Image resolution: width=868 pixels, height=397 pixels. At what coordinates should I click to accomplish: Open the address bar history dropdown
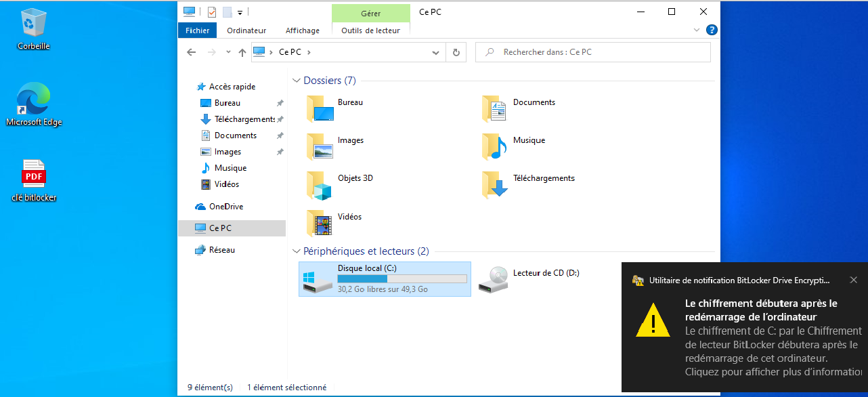(x=436, y=52)
